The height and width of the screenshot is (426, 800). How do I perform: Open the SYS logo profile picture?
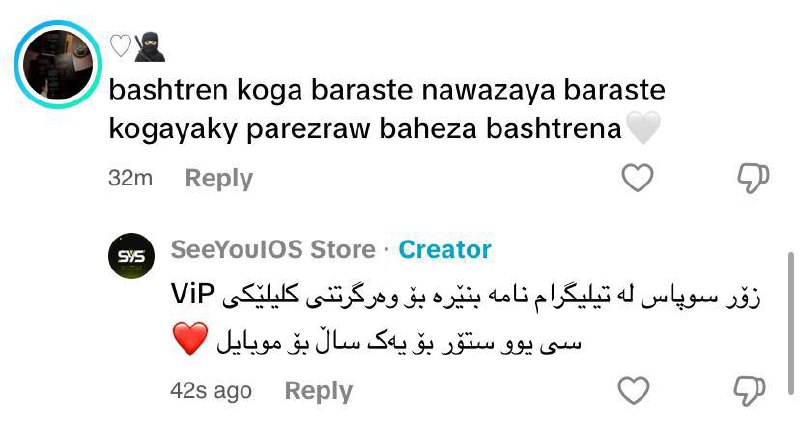[x=131, y=256]
